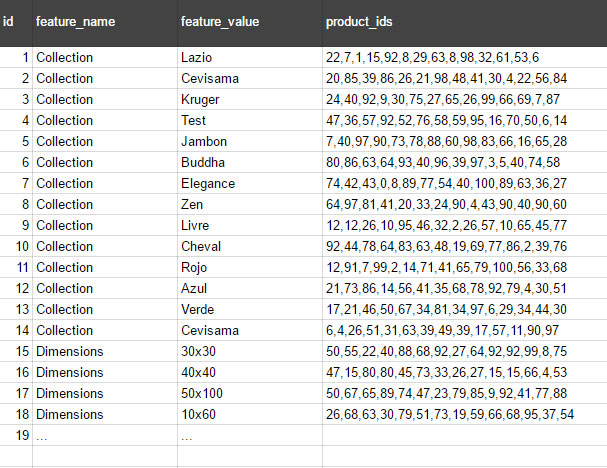The height and width of the screenshot is (468, 607).
Task: Click the product_ids column header
Action: pos(465,23)
